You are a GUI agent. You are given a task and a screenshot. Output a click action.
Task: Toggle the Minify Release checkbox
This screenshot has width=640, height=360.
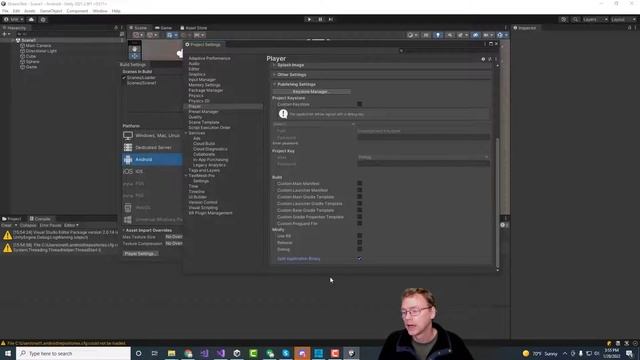tap(360, 242)
